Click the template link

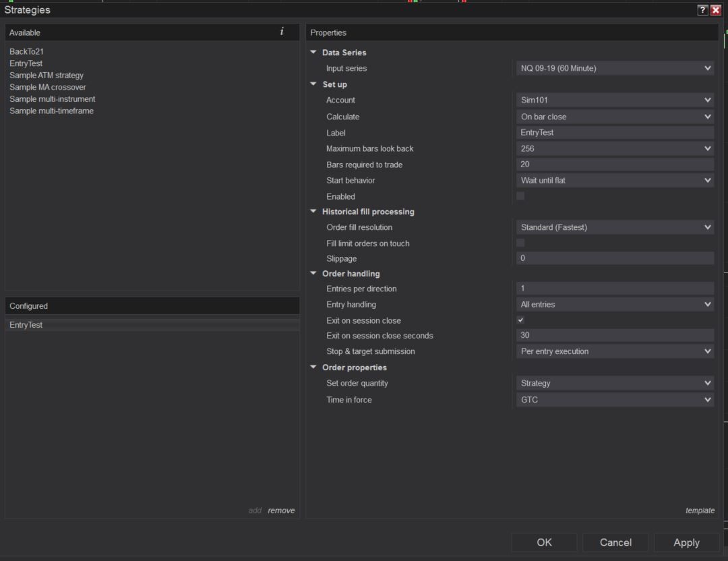tap(700, 510)
